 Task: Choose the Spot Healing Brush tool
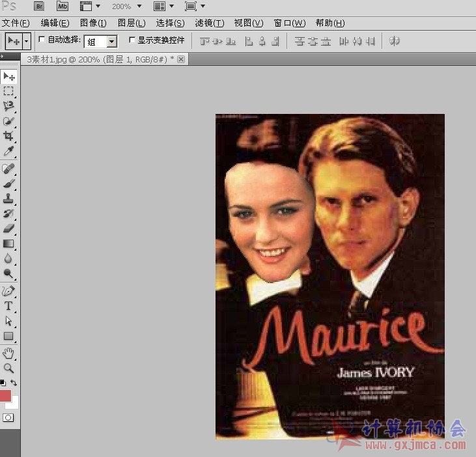click(x=8, y=169)
